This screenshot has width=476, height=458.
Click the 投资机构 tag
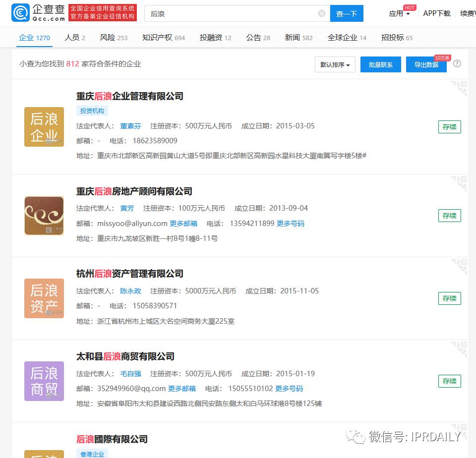(92, 110)
